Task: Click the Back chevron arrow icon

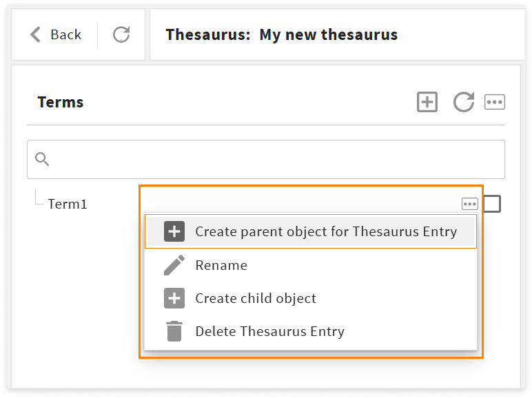Action: [36, 34]
